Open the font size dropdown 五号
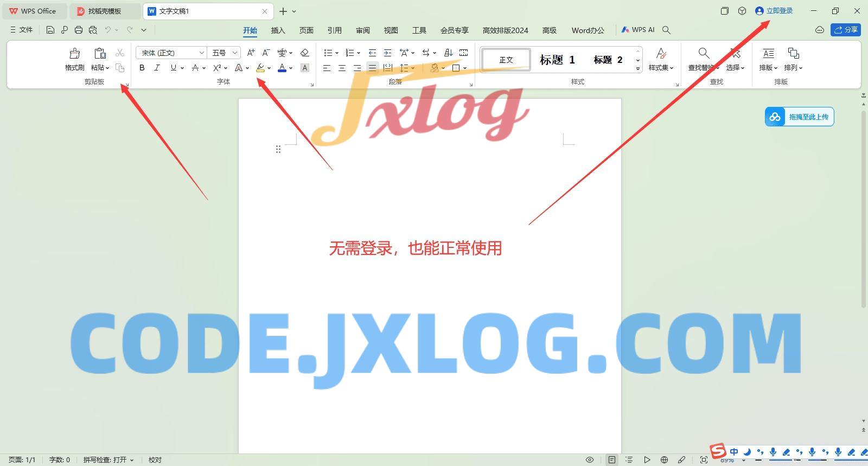The height and width of the screenshot is (466, 868). click(x=224, y=53)
